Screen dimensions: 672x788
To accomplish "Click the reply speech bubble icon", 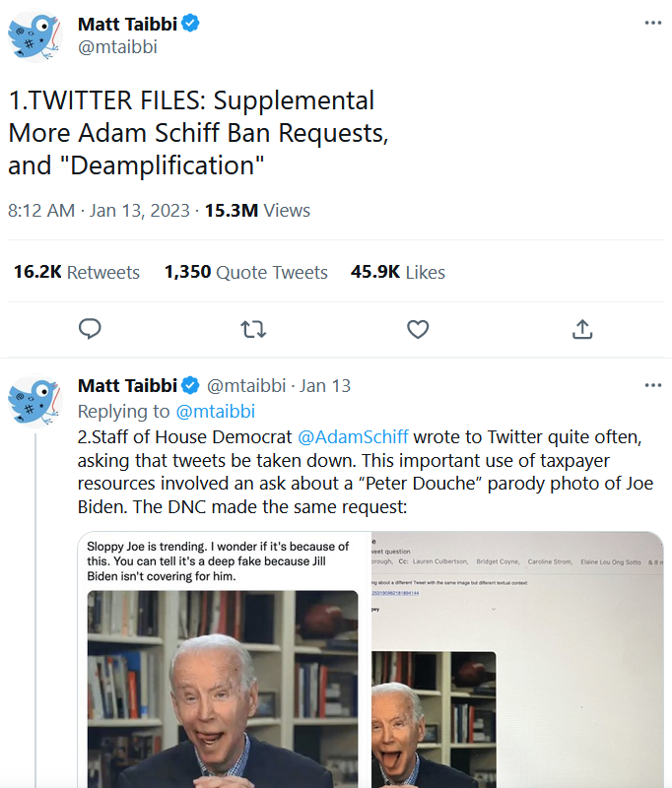I will 90,329.
